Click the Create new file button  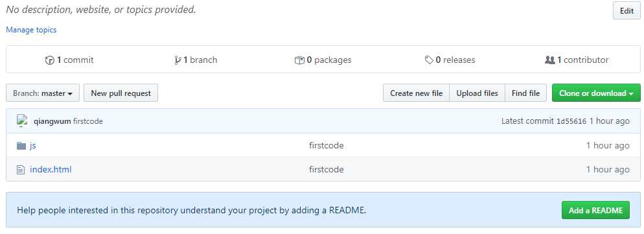[417, 93]
